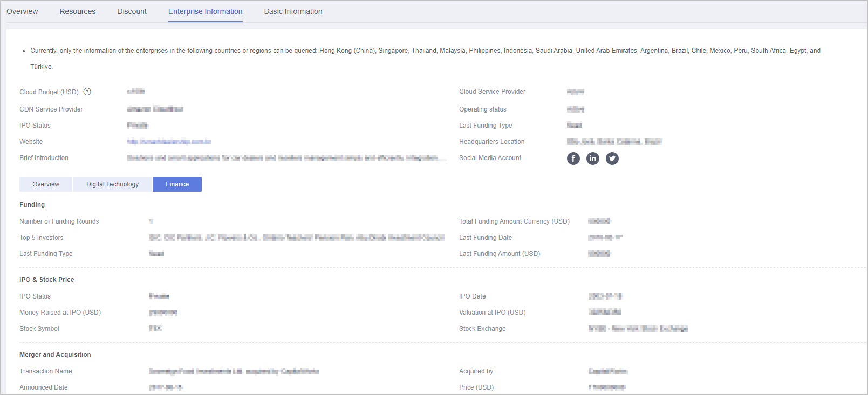
Task: Click the 'Transaction Name' label
Action: [46, 371]
